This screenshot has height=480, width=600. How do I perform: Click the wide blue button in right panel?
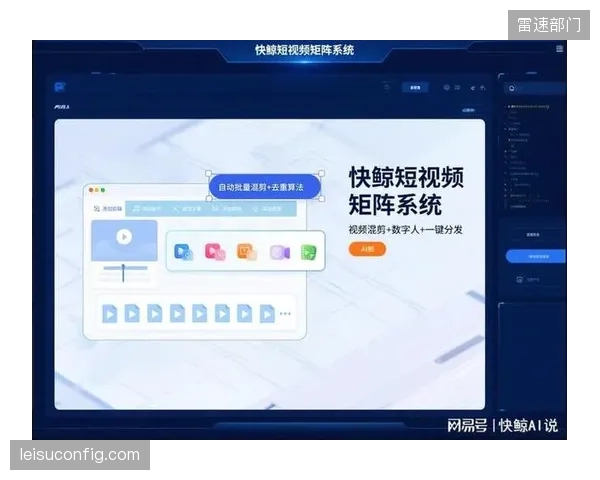click(x=536, y=256)
